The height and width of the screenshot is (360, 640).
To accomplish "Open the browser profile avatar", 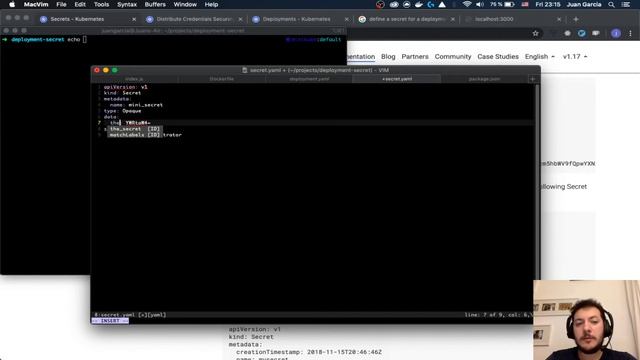I will tap(616, 33).
